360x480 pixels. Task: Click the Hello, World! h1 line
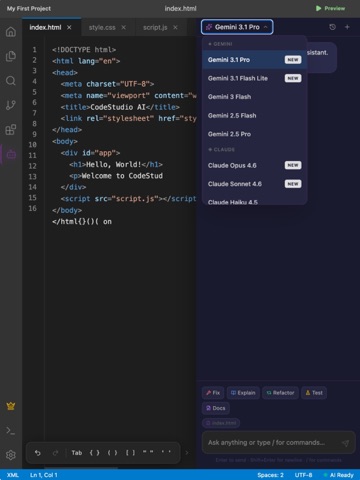(116, 164)
